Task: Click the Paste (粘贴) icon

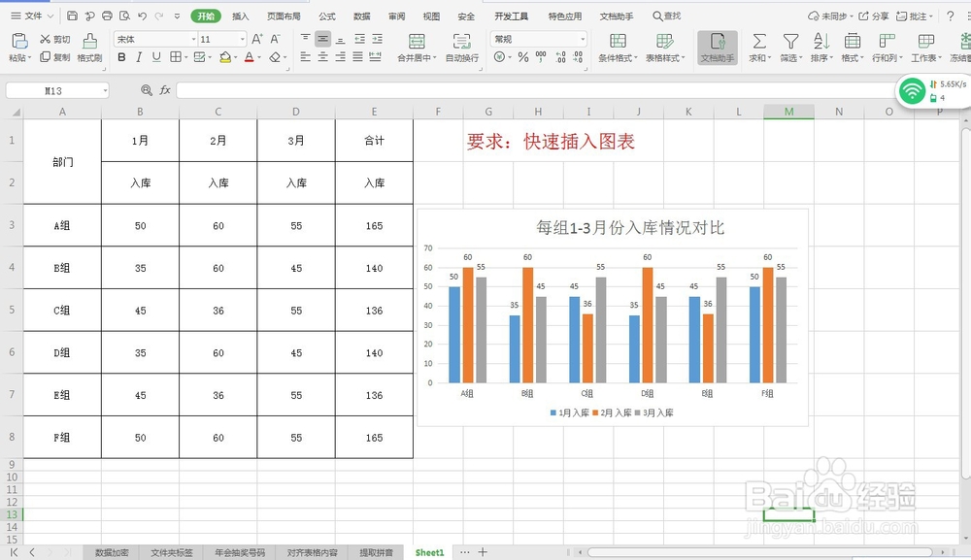Action: coord(19,42)
